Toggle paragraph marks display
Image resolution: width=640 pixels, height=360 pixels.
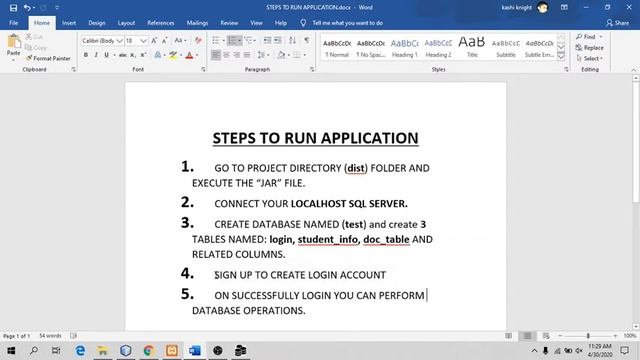pyautogui.click(x=307, y=40)
